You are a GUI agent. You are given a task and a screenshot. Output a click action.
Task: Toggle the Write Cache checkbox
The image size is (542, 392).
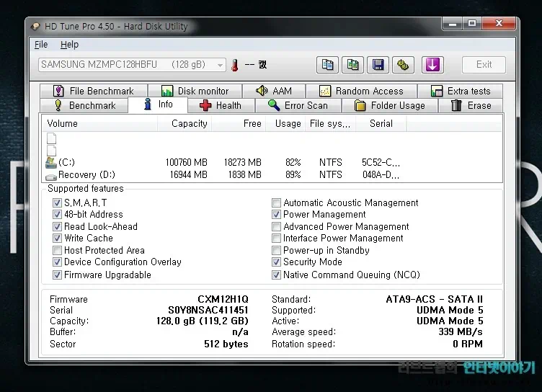(58, 239)
